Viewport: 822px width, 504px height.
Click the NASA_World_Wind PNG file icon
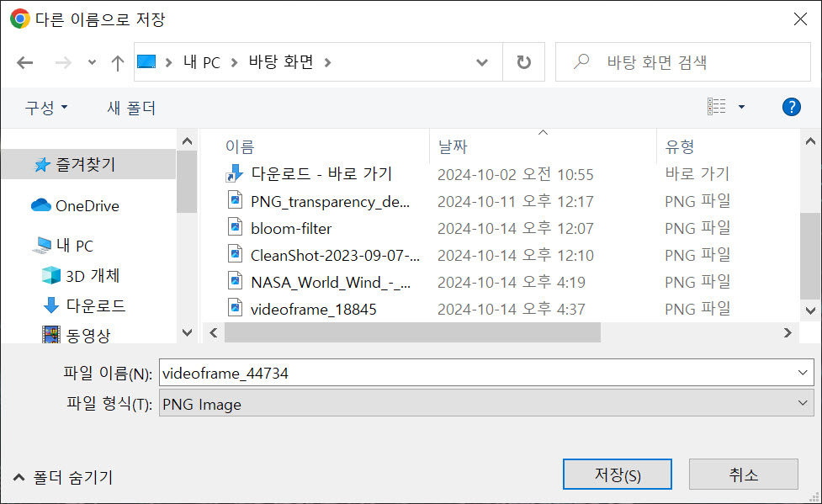coord(236,280)
